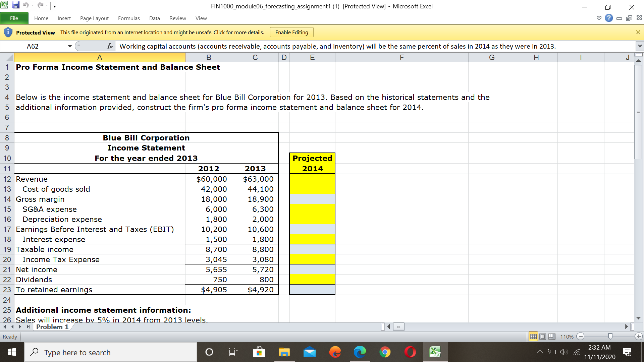The height and width of the screenshot is (362, 644).
Task: Open Cortana circle on the taskbar
Action: 209,352
